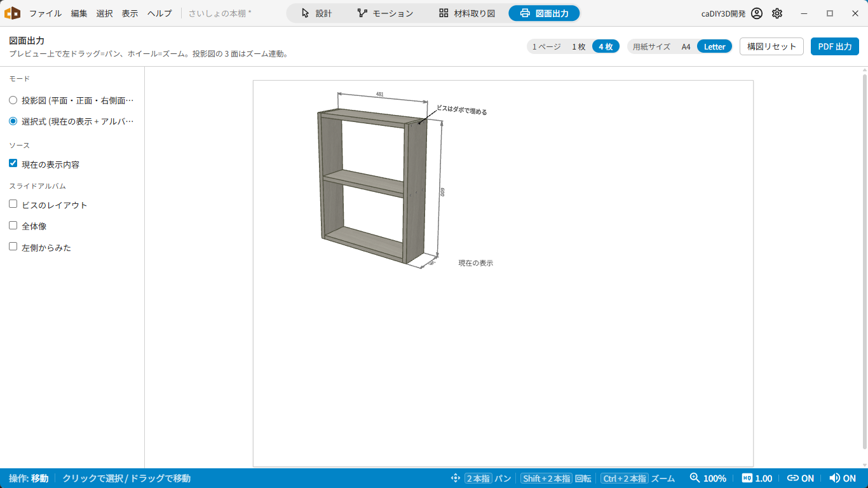Click the zoom magnifier 100% indicator
868x488 pixels.
coord(708,478)
